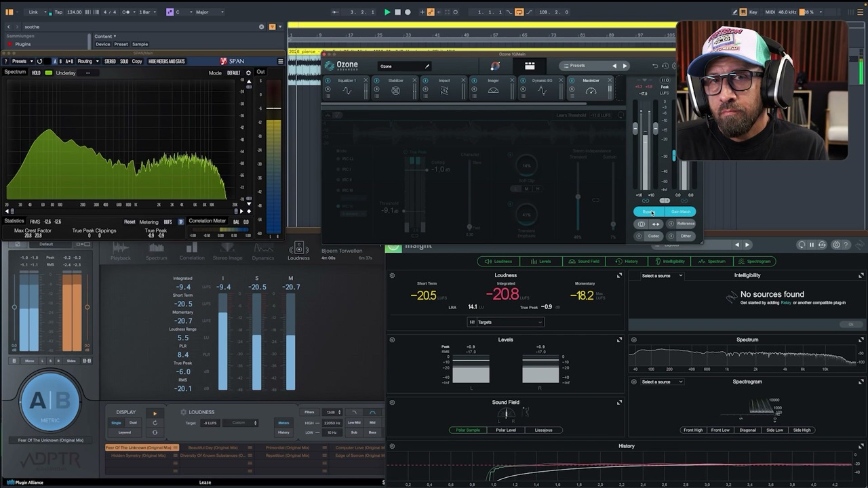The height and width of the screenshot is (488, 868).
Task: Stop playback with the square stop button
Action: click(x=397, y=12)
